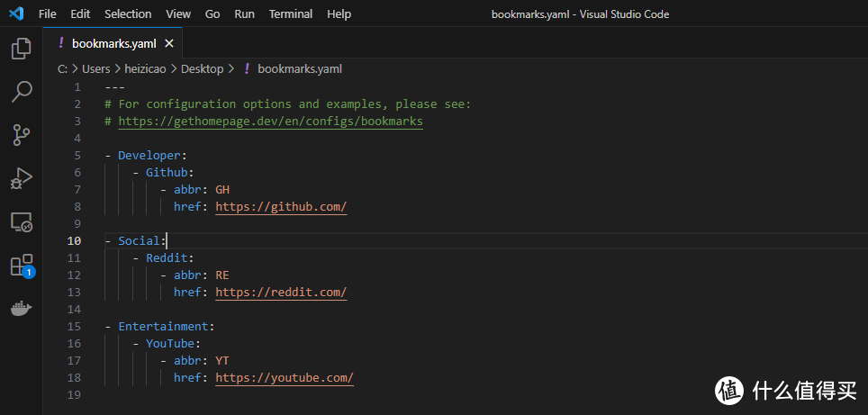Image resolution: width=868 pixels, height=415 pixels.
Task: Open the Selection menu
Action: click(x=128, y=14)
